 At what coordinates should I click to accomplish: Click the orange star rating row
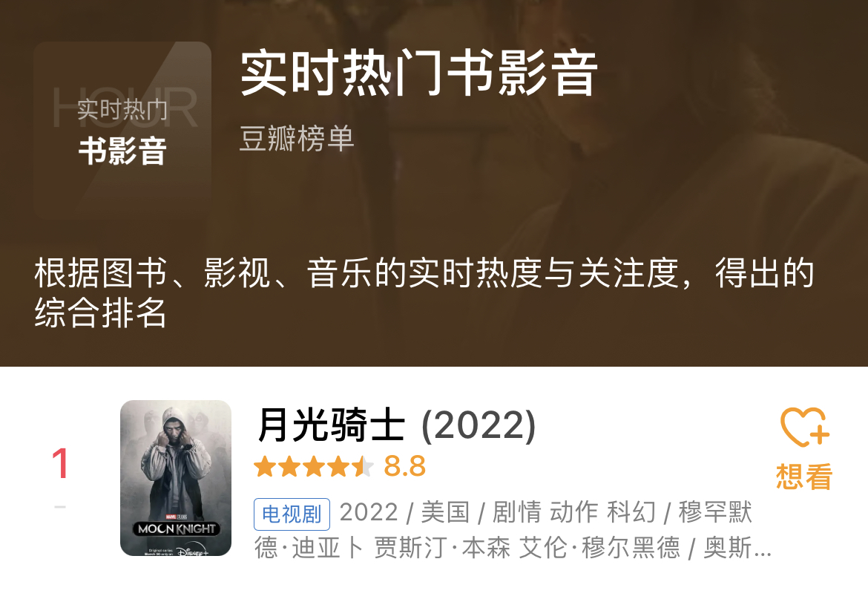(314, 467)
